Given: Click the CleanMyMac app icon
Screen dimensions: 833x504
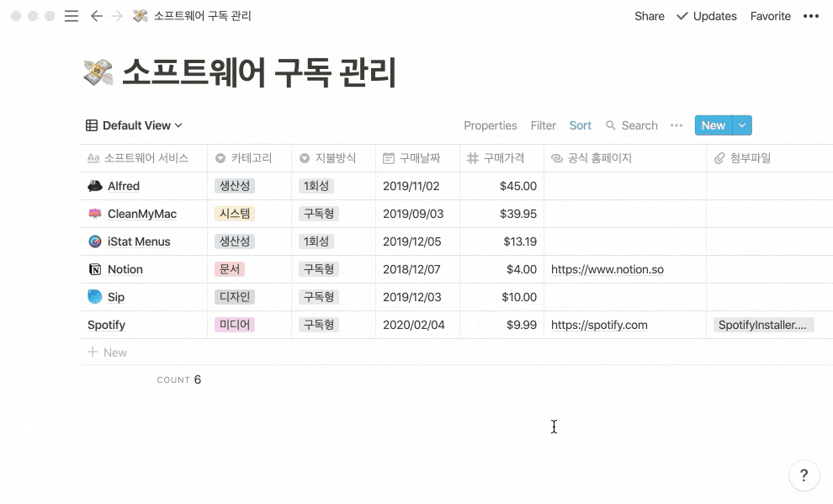Looking at the screenshot, I should click(94, 214).
